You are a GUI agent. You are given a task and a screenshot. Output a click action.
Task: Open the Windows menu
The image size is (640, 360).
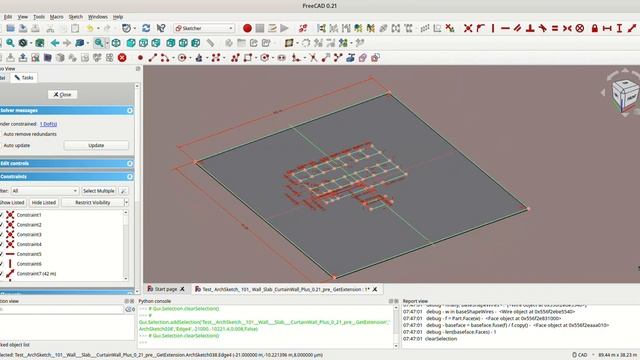point(98,17)
